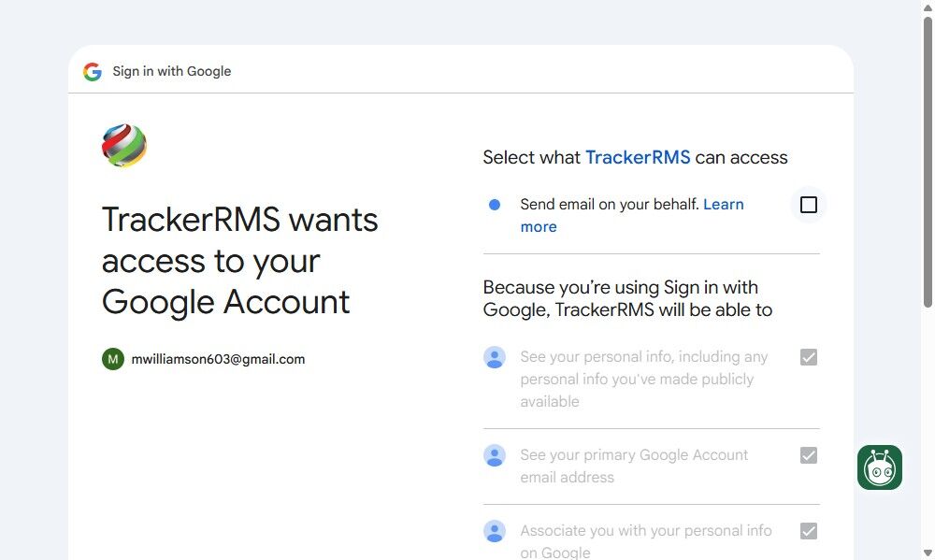Image resolution: width=935 pixels, height=560 pixels.
Task: Click the primary email address profile icon
Action: click(495, 455)
